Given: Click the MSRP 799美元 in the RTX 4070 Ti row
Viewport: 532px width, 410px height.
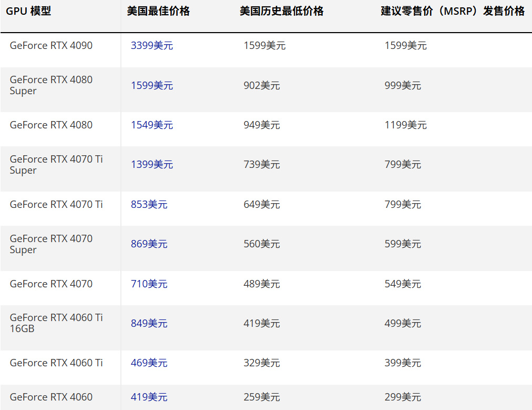Looking at the screenshot, I should tap(403, 204).
